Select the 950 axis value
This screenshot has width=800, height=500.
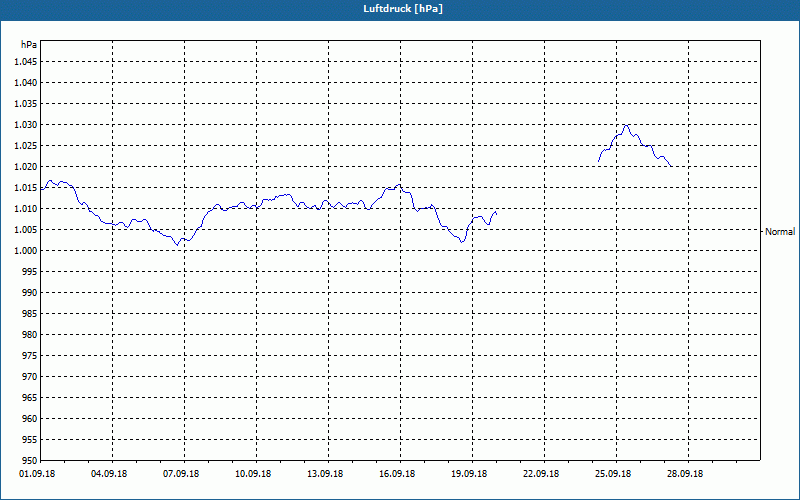(30, 460)
